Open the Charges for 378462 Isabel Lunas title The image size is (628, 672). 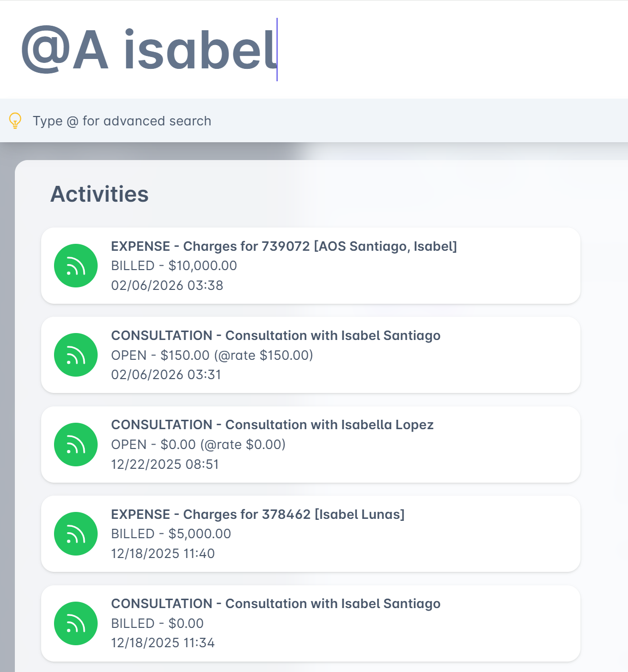(257, 514)
